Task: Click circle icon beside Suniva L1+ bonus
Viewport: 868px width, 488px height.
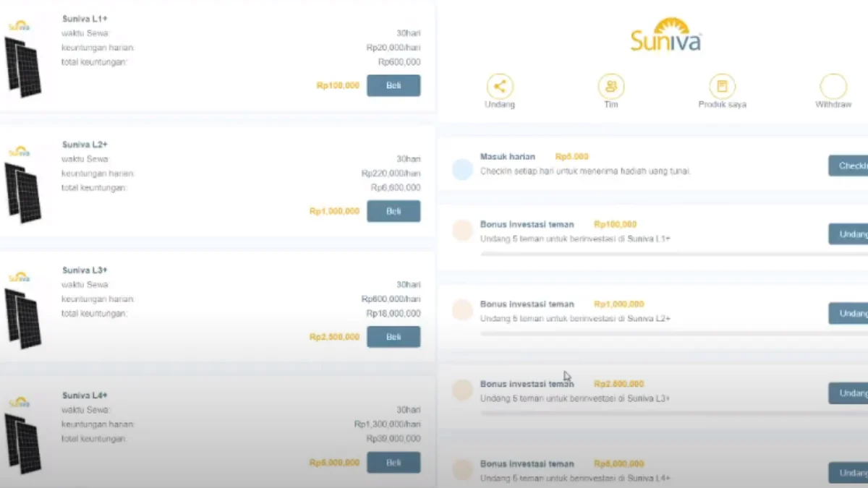Action: 462,231
